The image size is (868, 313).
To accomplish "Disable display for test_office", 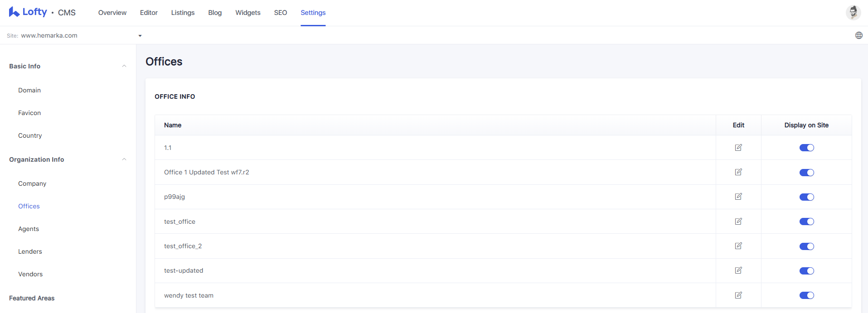I will pos(807,222).
